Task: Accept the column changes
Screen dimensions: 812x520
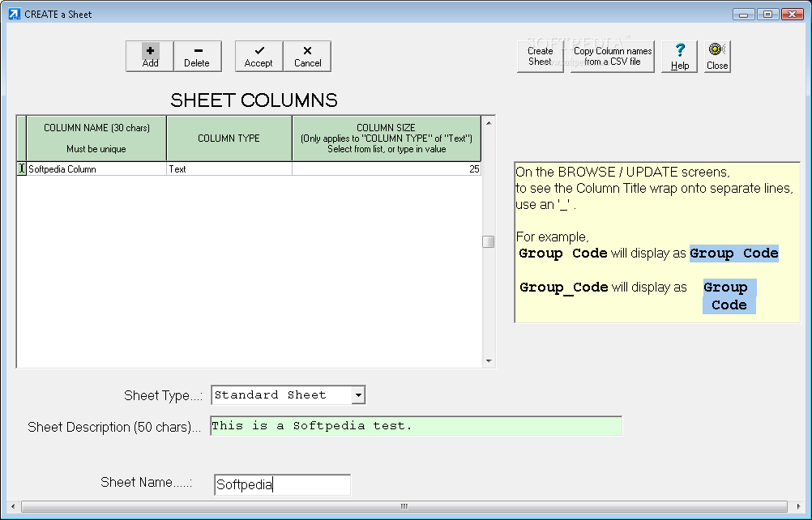Action: pyautogui.click(x=259, y=57)
